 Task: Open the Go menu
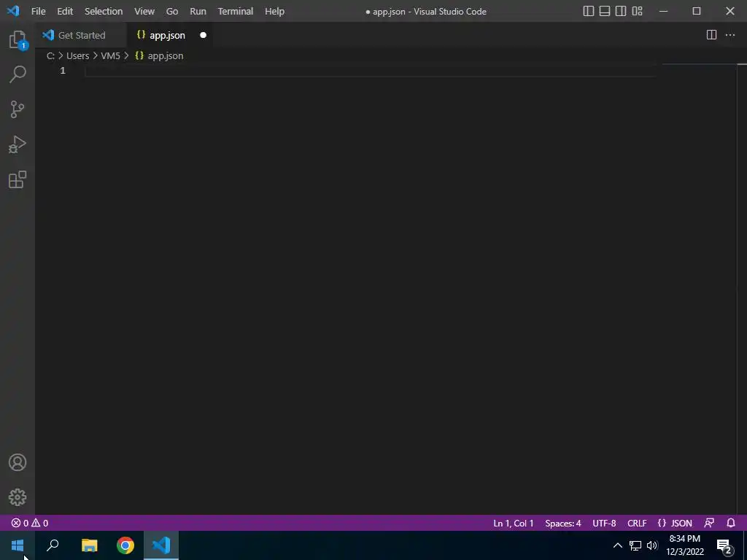(172, 11)
